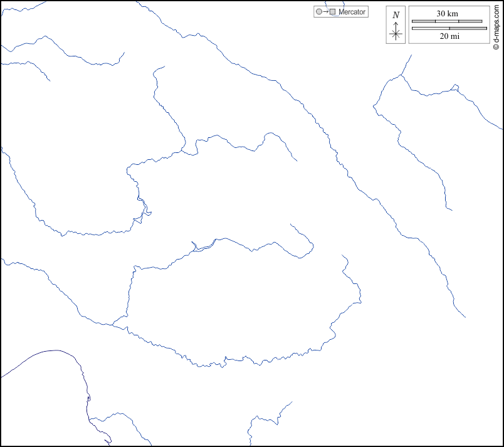Screen dimensions: 504x447
Task: Click the 30 km scale label
Action: click(x=447, y=14)
